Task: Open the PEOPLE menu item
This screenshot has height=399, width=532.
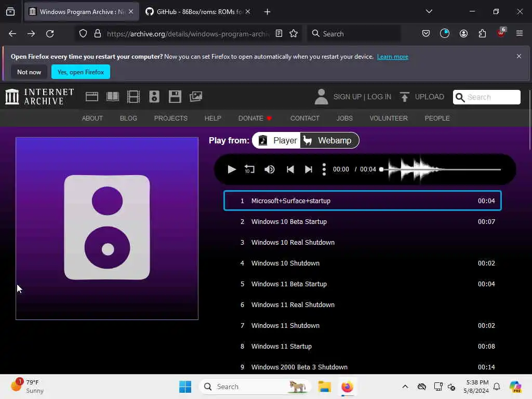Action: [437, 118]
